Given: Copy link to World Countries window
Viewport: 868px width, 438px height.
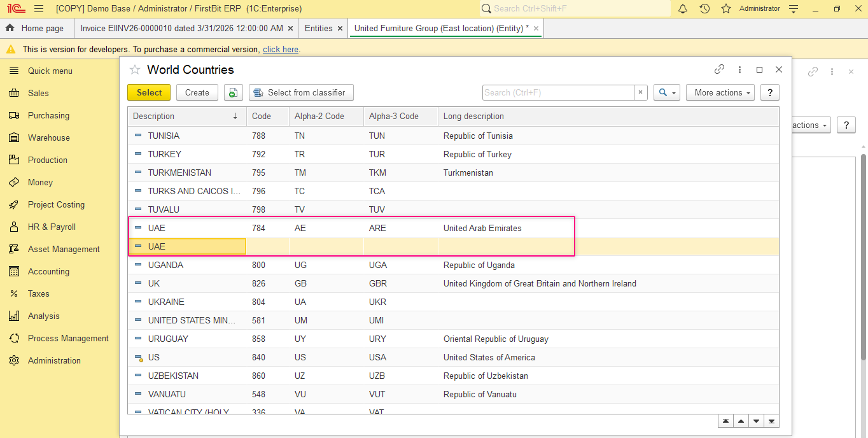Looking at the screenshot, I should click(x=720, y=69).
